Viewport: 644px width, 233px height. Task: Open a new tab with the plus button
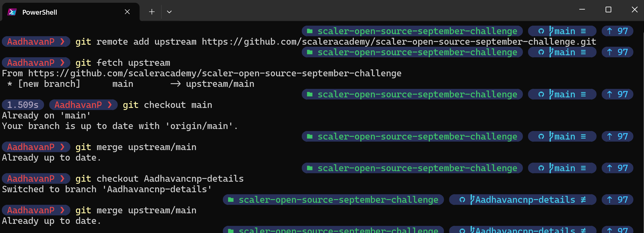tap(151, 11)
